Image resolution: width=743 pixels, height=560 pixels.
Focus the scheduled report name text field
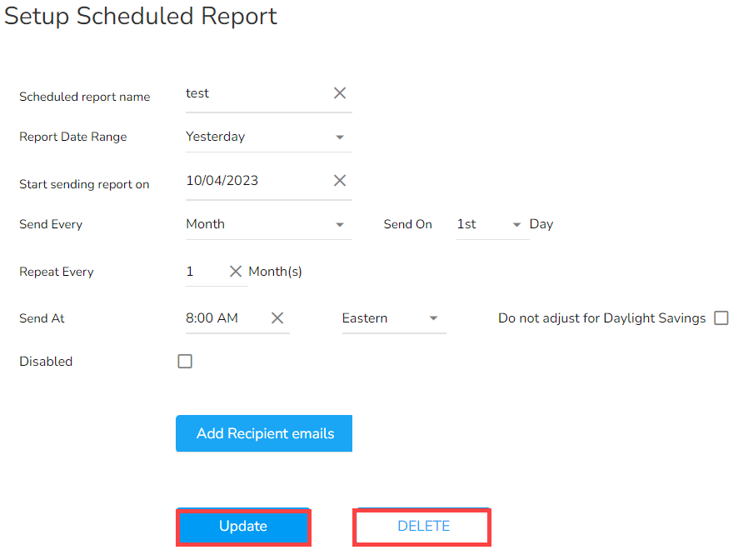click(x=254, y=93)
